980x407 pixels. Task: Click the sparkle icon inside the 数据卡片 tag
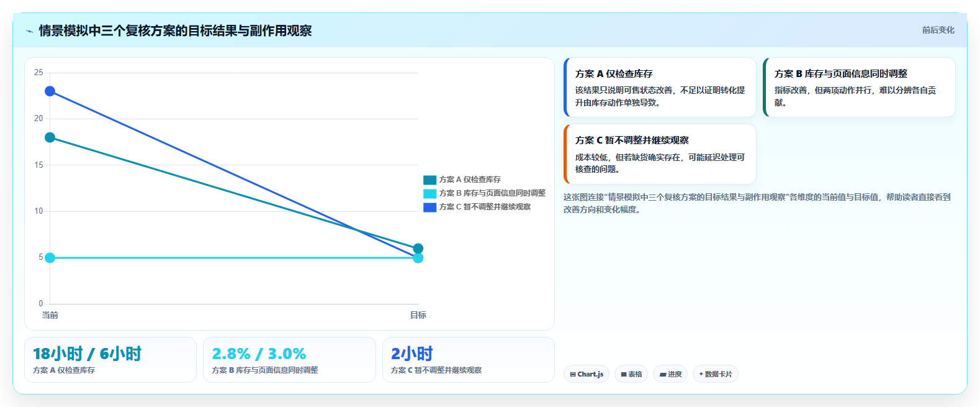click(701, 374)
